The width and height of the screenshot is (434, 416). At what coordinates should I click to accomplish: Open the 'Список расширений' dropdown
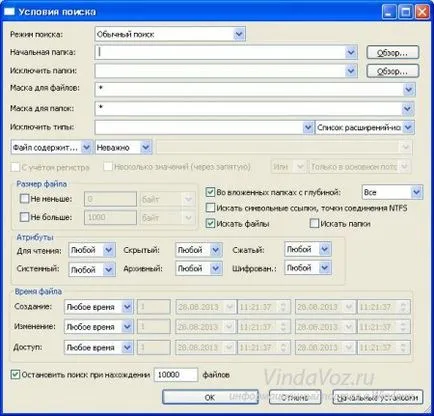365,127
